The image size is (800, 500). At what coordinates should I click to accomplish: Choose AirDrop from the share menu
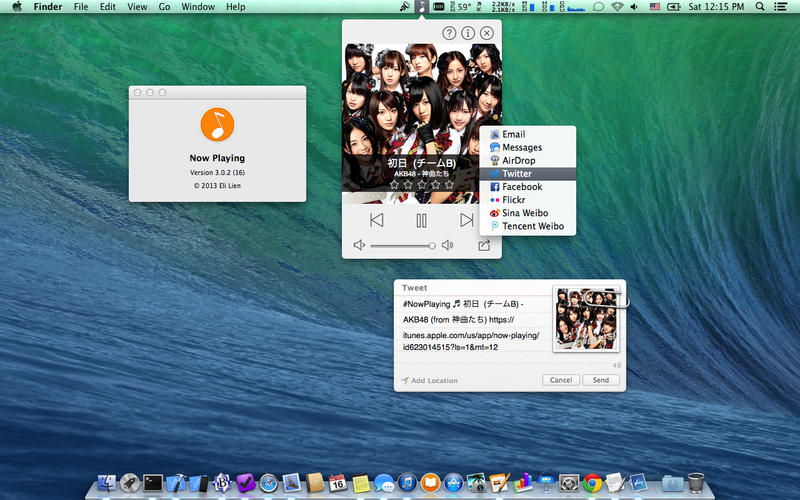tap(528, 161)
